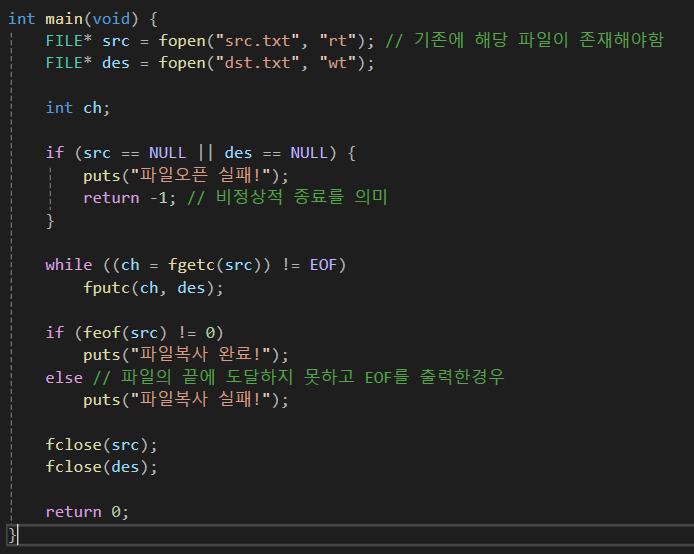Click the comment about "EOF를 출력한경우"
The width and height of the screenshot is (694, 554).
pos(299,377)
